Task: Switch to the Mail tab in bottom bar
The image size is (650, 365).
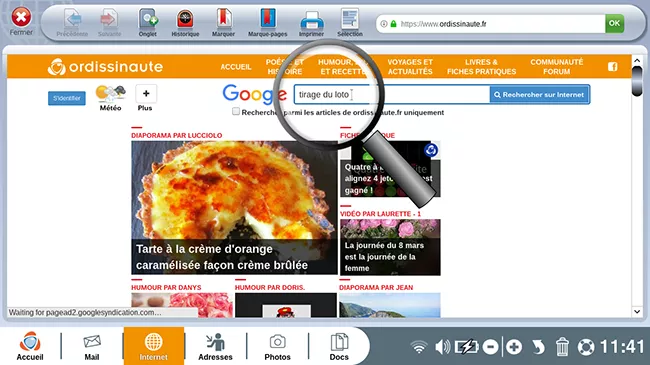Action: pos(92,347)
